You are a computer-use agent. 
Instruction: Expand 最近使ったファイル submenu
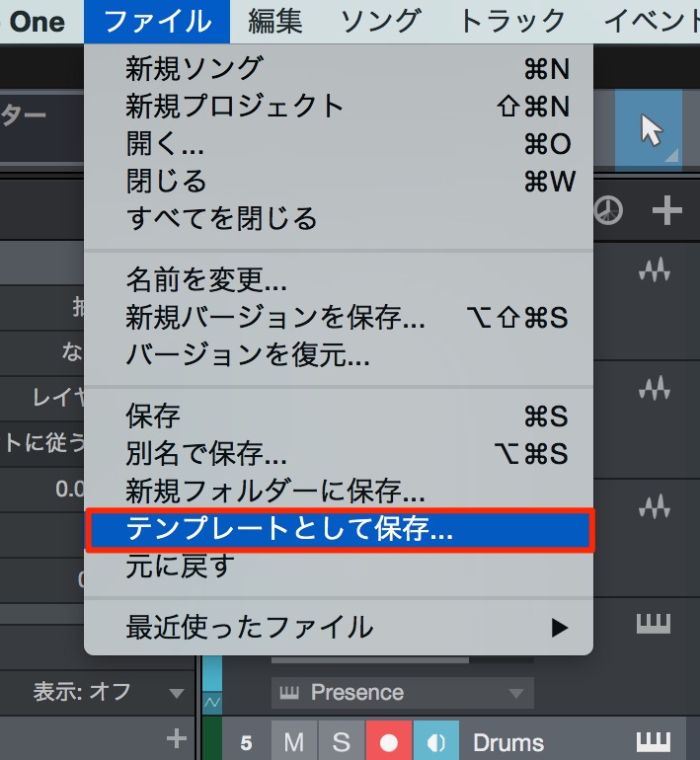pyautogui.click(x=339, y=627)
